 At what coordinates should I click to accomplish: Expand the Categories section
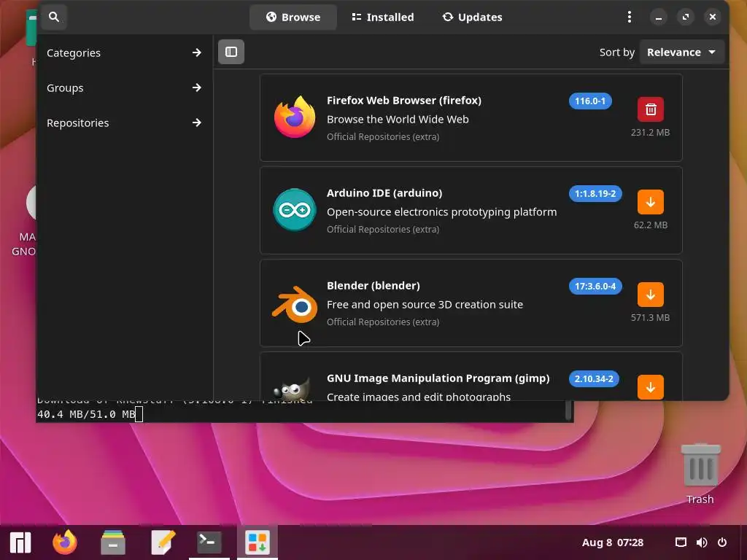click(x=124, y=52)
